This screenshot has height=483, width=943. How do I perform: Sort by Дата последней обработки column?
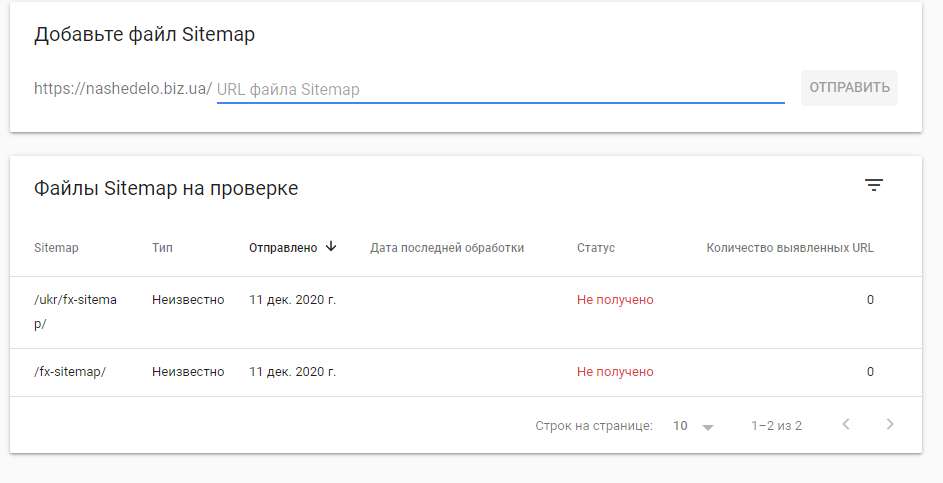pos(447,248)
